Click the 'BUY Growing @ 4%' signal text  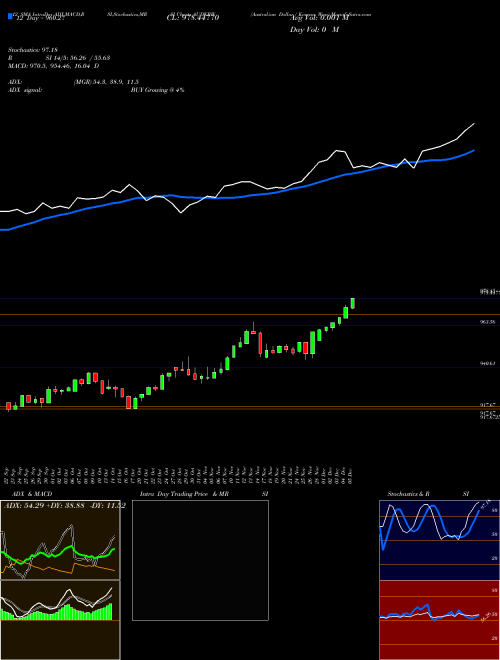[x=157, y=90]
